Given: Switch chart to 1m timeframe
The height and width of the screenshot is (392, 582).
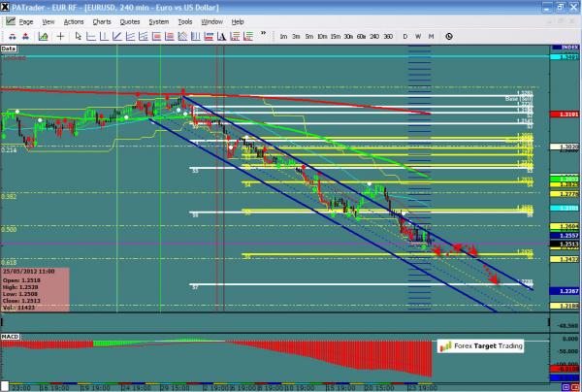Looking at the screenshot, I should pyautogui.click(x=283, y=36).
